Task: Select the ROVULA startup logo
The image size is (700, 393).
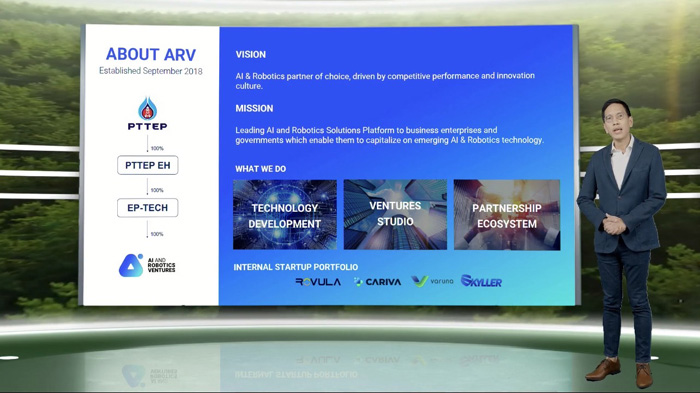Action: (318, 282)
